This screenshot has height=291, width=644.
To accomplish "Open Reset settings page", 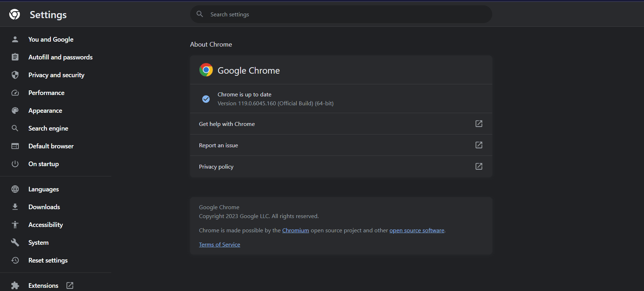I will pos(48,260).
